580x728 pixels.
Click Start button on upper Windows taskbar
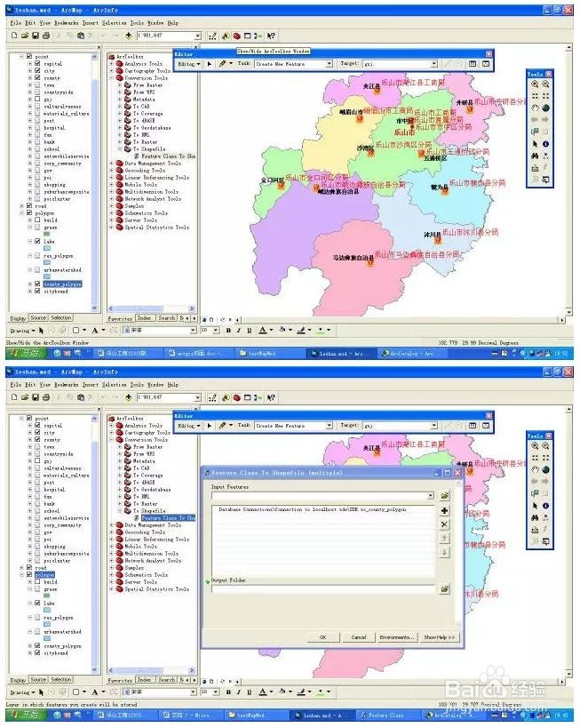(x=25, y=353)
